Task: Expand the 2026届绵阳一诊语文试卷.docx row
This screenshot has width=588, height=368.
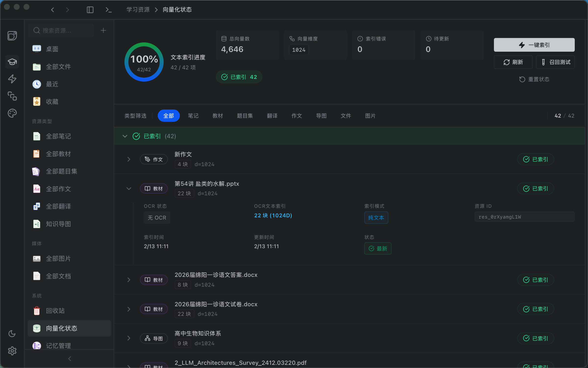Action: [129, 309]
